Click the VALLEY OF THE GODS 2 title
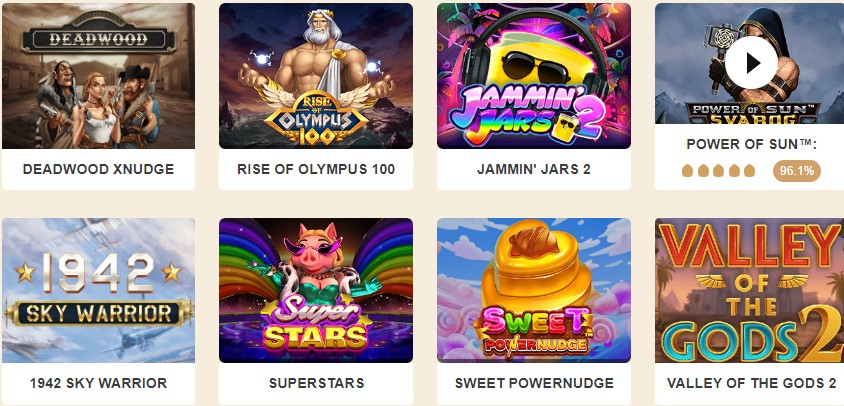Screen dimensions: 844x406 pyautogui.click(x=751, y=383)
